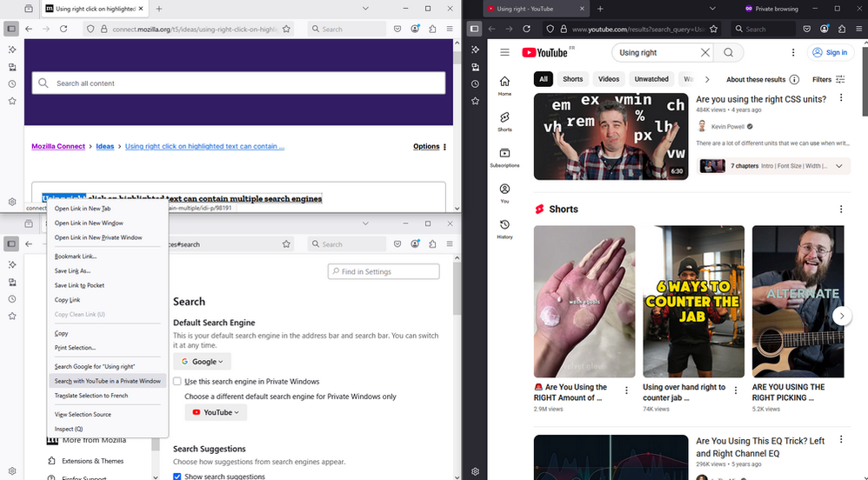Bookmark Mozilla Connect page with star
The height and width of the screenshot is (480, 868).
[x=286, y=29]
